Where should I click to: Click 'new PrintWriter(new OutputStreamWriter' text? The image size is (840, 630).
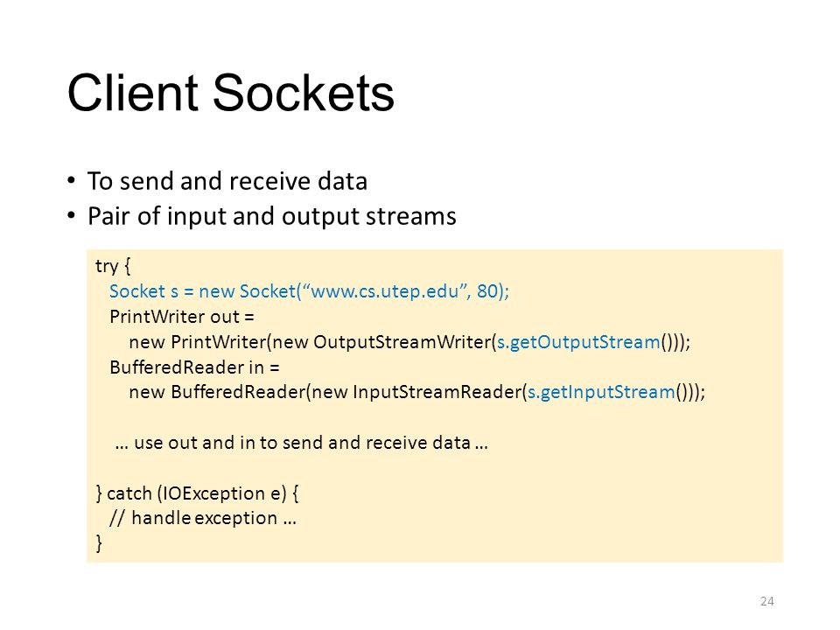310,342
